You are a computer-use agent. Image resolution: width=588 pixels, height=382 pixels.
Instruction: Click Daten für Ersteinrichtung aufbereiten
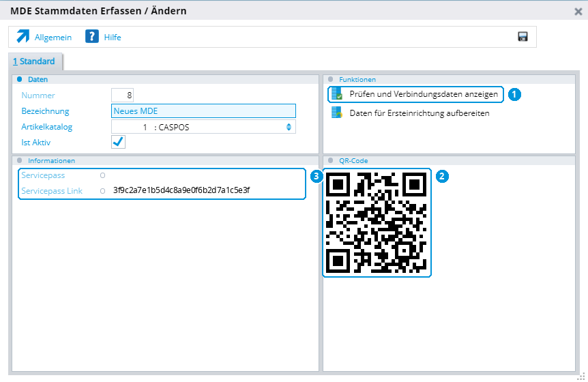420,113
